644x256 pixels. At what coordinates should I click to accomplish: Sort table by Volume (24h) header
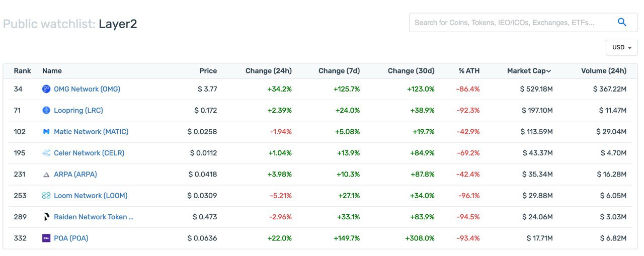coord(604,71)
